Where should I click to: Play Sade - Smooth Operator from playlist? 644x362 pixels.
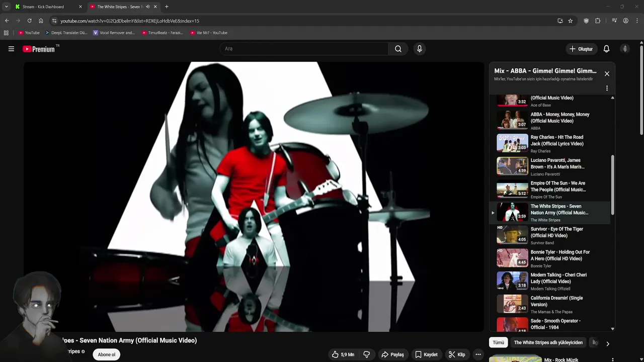[x=550, y=324]
